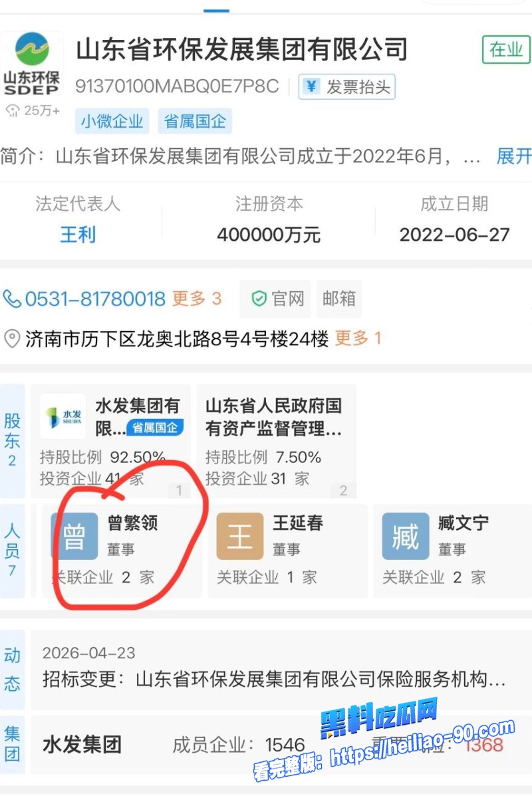The height and width of the screenshot is (798, 532).
Task: Open director 曾繁领 profile
Action: (122, 551)
